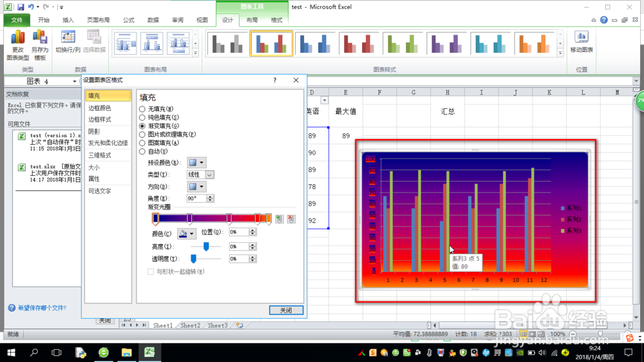644x362 pixels.
Task: Select the orange chart style
Action: tap(535, 43)
